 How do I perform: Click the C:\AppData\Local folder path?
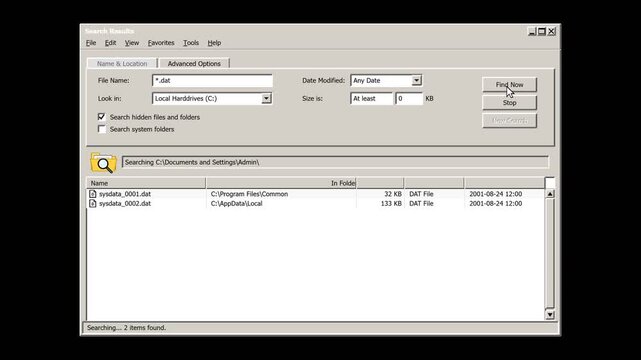[237, 203]
